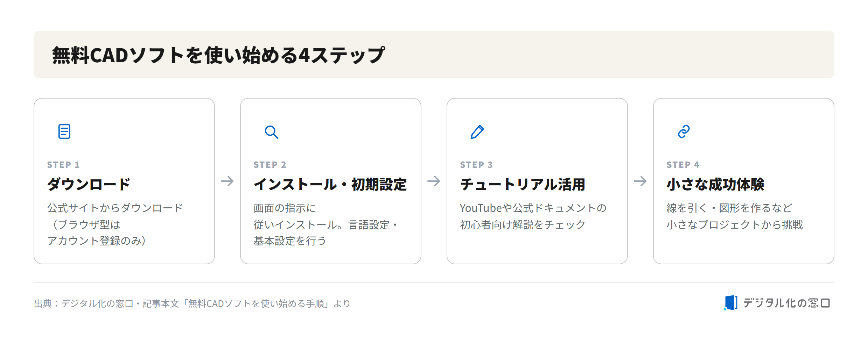Select the ダウンロード heading

coord(89,184)
